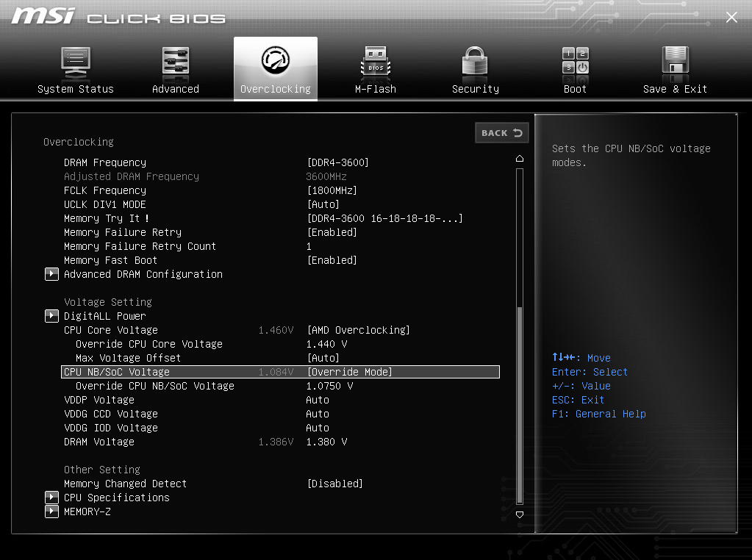Click the CPU Specifications text
Viewport: 752px width, 560px height.
[117, 498]
